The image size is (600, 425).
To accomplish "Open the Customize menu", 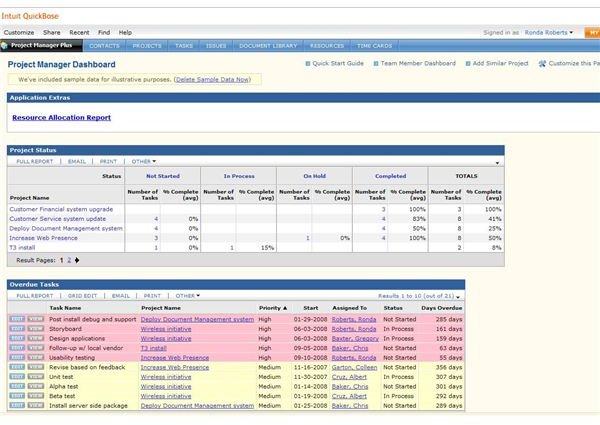I will click(19, 33).
